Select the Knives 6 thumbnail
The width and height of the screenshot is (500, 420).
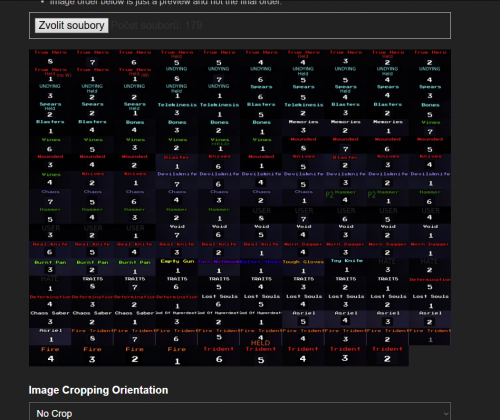pyautogui.click(x=219, y=162)
